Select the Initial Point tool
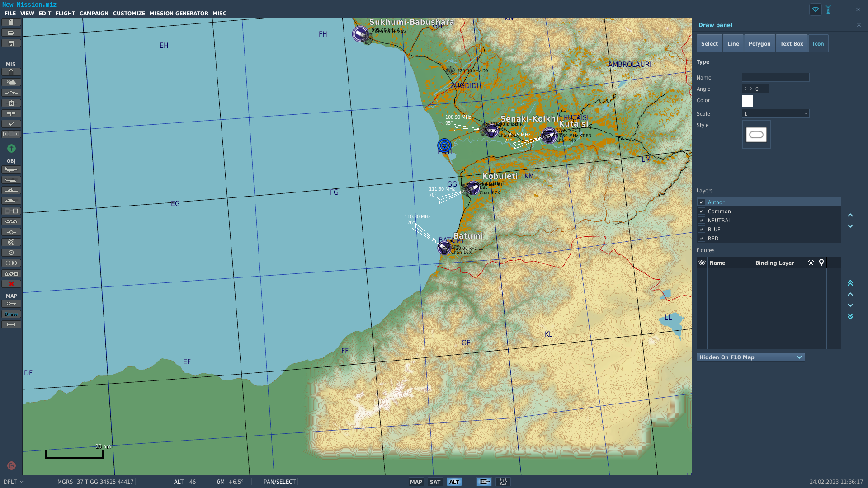 point(11,232)
